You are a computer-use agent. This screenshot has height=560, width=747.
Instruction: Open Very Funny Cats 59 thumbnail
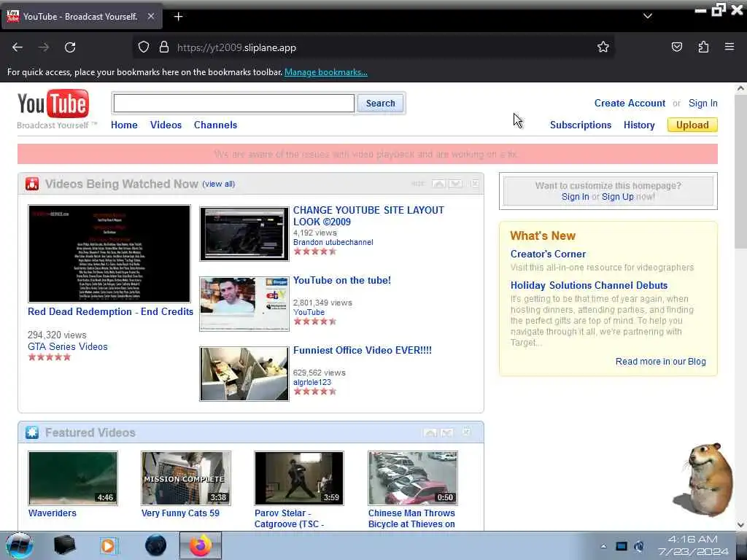pos(186,478)
